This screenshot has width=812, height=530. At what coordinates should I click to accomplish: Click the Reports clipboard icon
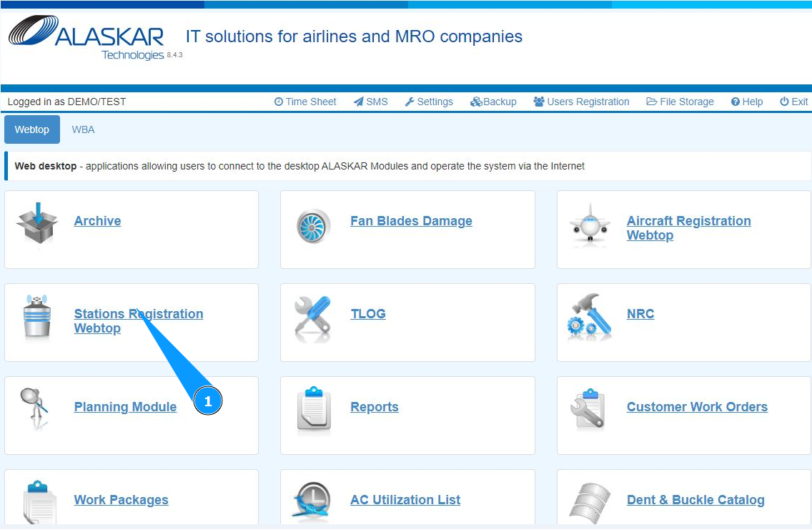pos(314,409)
